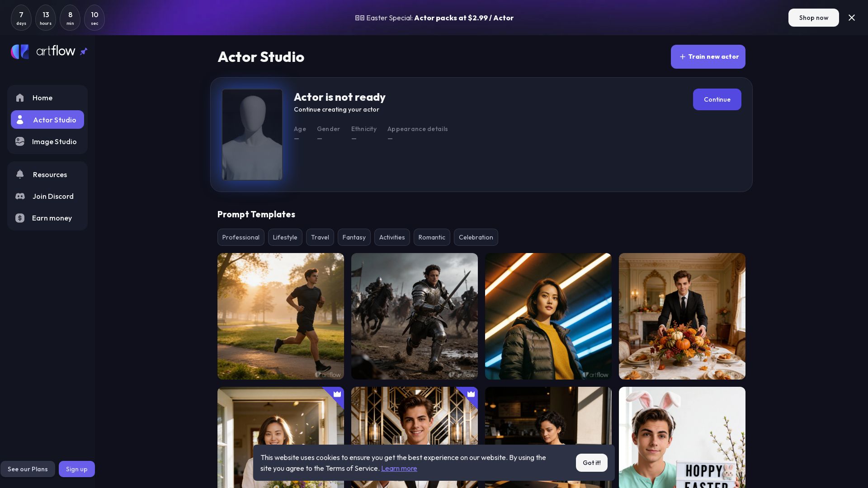
Task: Click the pin icon next to artflow
Action: 84,52
